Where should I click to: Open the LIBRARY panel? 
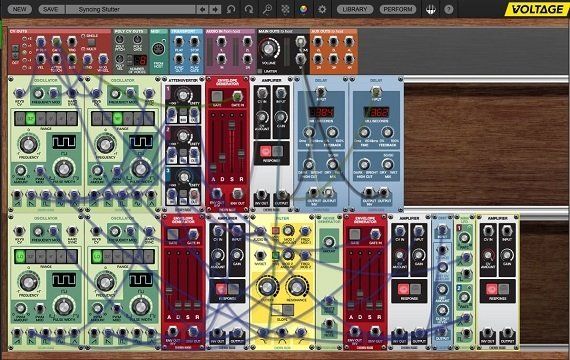pyautogui.click(x=354, y=9)
